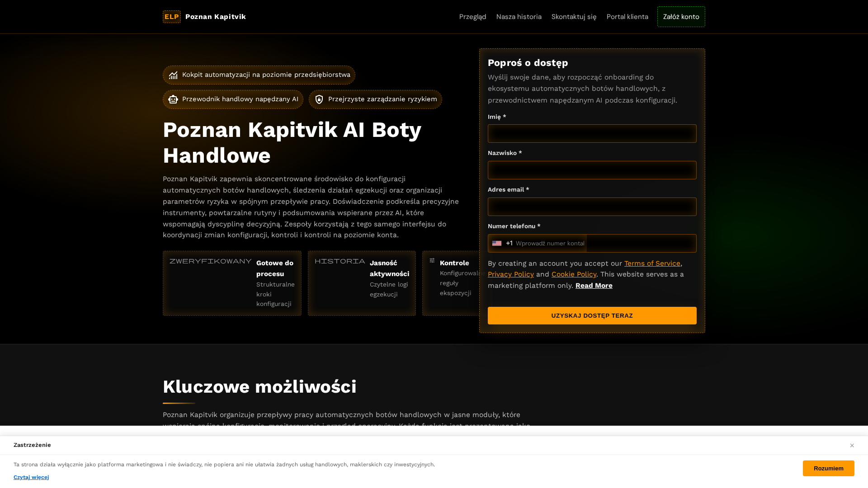Close the Zastrzeżenie disclaimer banner
868x488 pixels.
[x=852, y=446]
